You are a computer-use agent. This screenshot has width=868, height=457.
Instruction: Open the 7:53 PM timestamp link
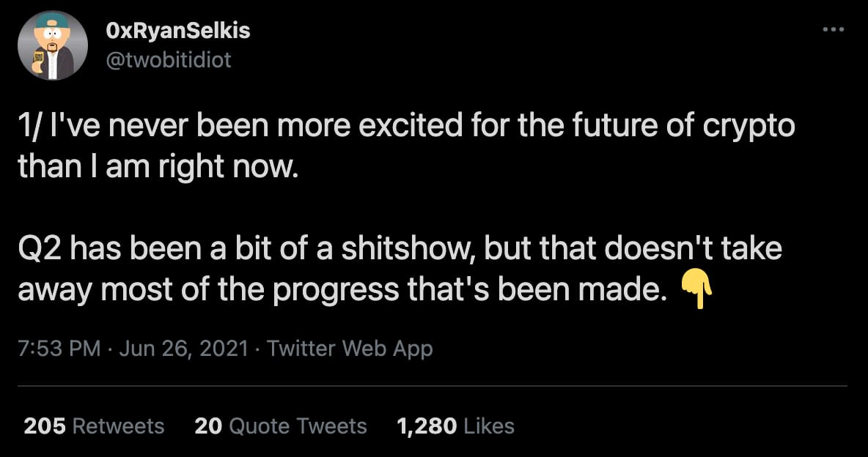59,349
